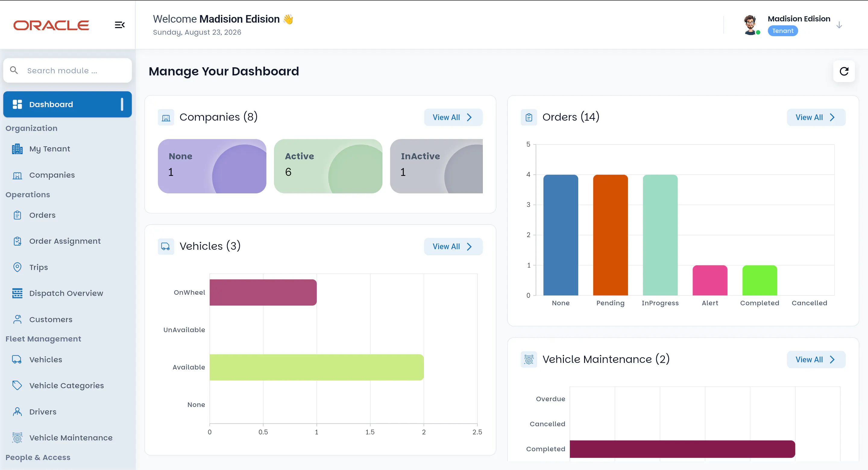Click the Companies card header icon
Viewport: 868px width, 470px height.
tap(166, 117)
